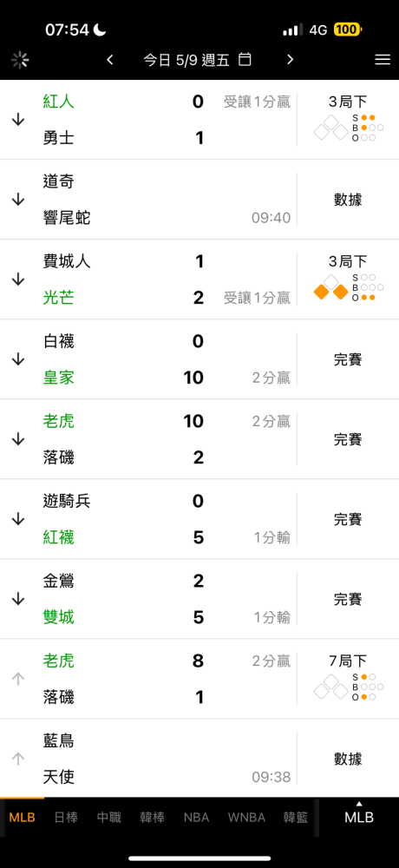Open the MLB league selector at bottom right
Image resolution: width=399 pixels, height=868 pixels.
click(359, 814)
